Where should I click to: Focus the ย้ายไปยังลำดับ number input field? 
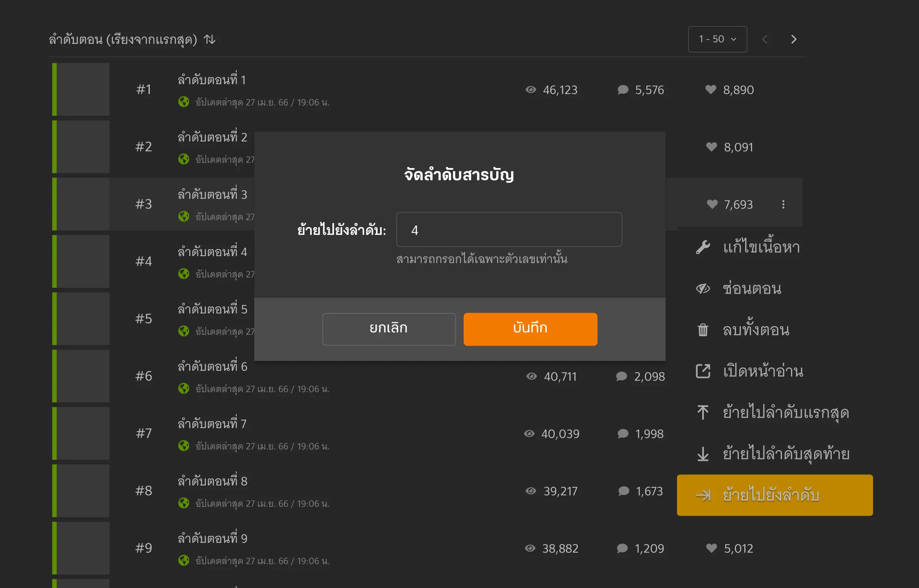tap(509, 229)
